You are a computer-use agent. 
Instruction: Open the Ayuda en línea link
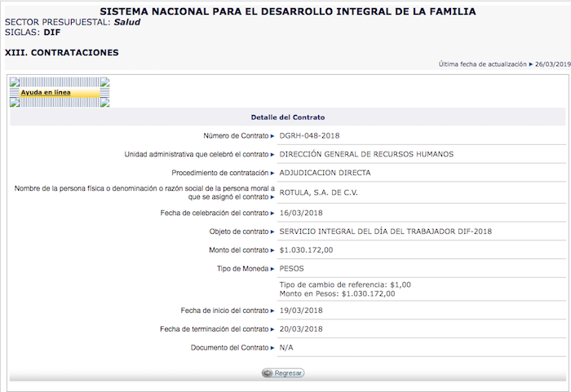[46, 93]
